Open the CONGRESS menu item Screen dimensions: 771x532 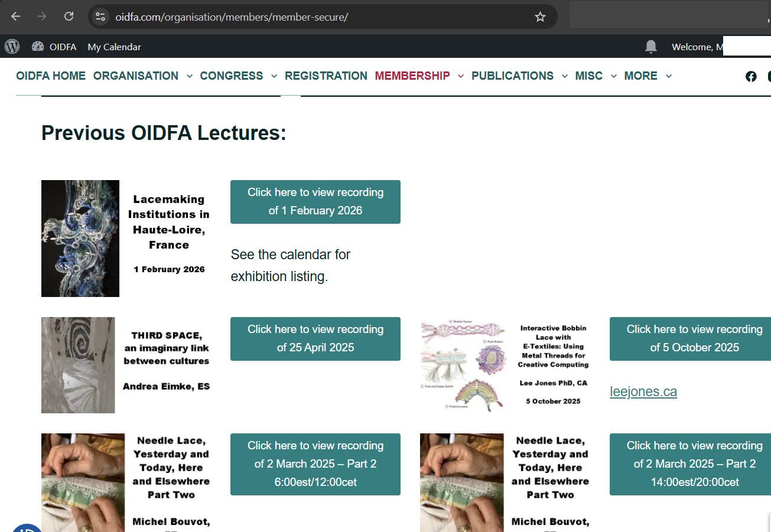click(232, 76)
